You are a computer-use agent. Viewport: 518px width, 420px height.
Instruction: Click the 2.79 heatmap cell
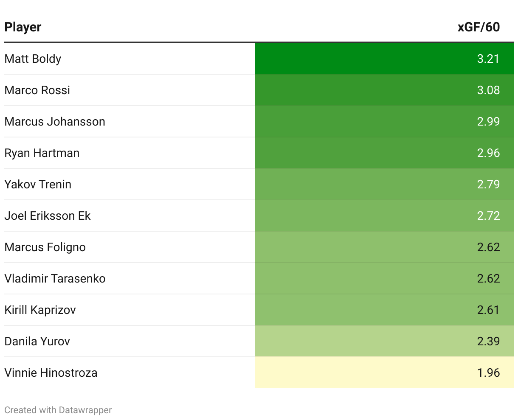click(384, 184)
